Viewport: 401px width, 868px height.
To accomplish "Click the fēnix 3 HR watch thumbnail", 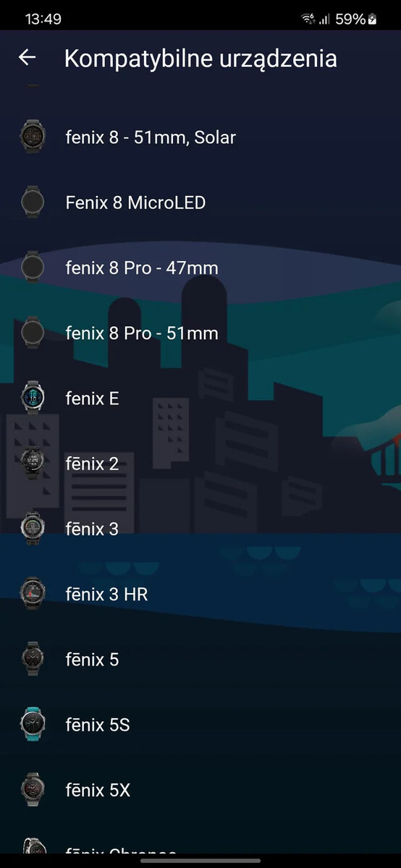I will click(x=33, y=594).
